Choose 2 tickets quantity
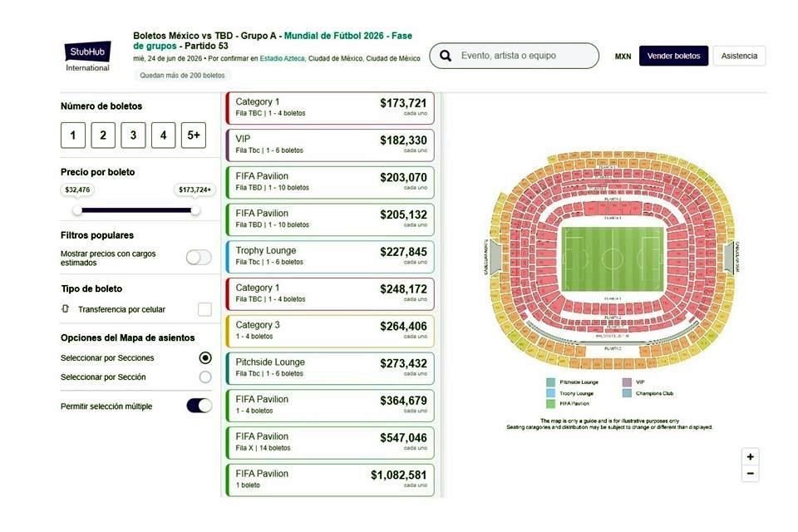Screen dimensions: 798x532 click(x=103, y=135)
